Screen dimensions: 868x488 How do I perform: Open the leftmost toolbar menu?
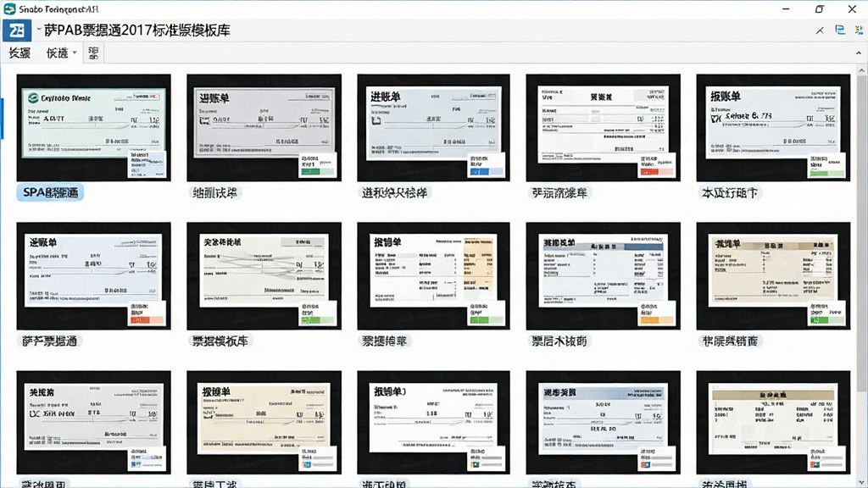(19, 53)
